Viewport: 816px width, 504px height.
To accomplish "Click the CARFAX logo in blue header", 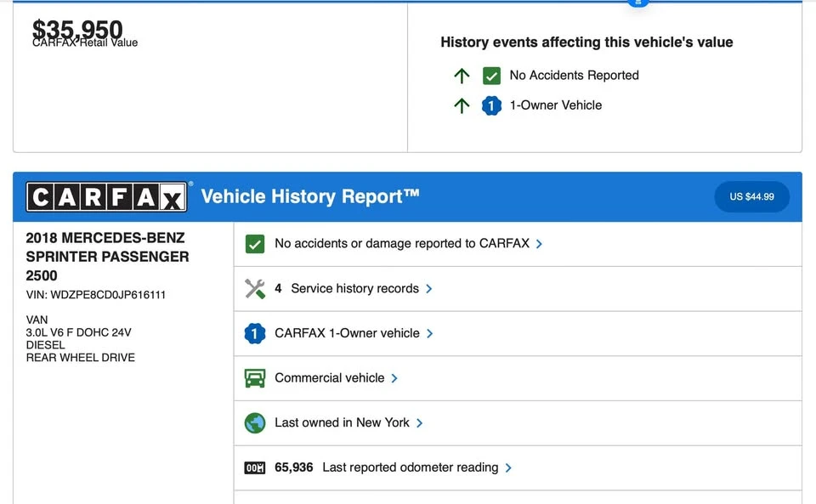I will pyautogui.click(x=107, y=196).
